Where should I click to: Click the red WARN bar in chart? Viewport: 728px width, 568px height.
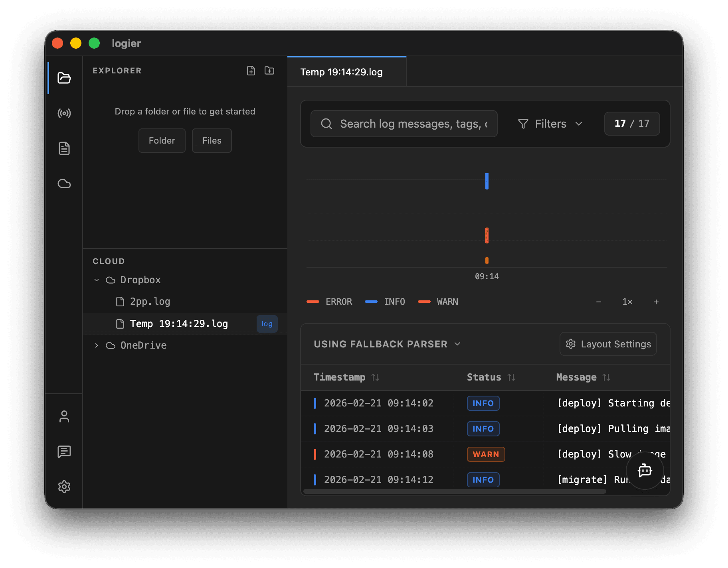click(487, 235)
